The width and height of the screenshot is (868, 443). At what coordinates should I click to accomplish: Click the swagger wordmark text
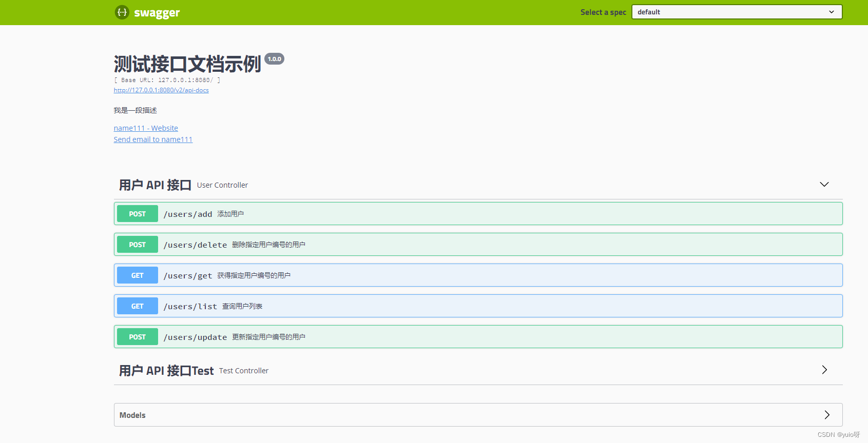click(157, 13)
